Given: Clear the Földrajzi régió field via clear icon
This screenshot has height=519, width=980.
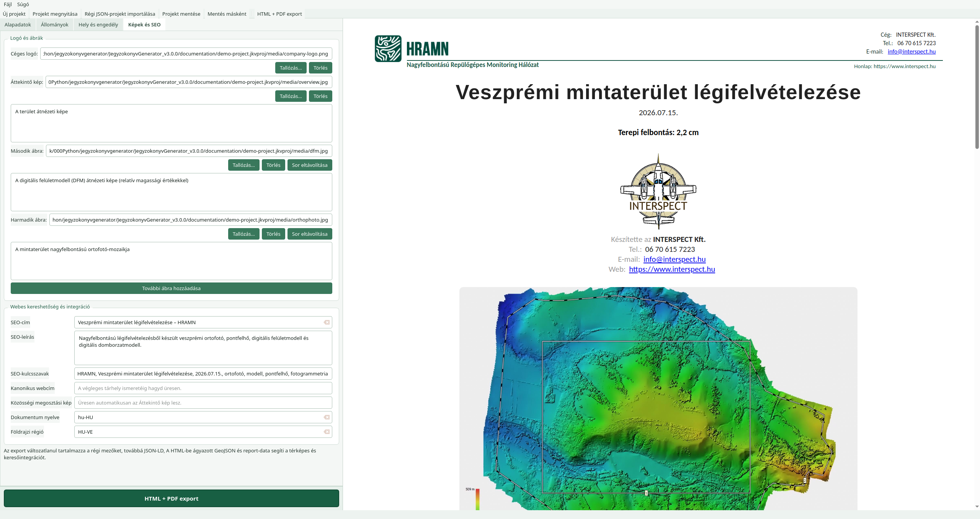Looking at the screenshot, I should tap(327, 432).
